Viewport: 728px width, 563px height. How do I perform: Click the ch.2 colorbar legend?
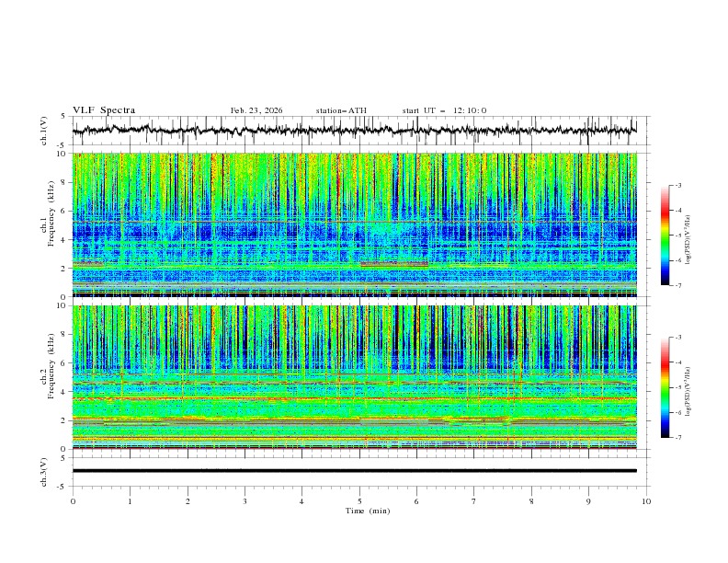665,387
